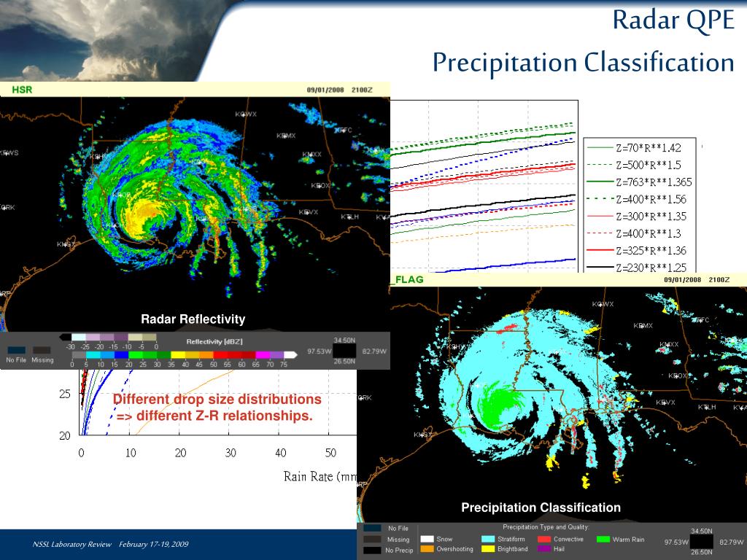This screenshot has width=747, height=560.
Task: Click the Hail purple legend swatch
Action: (544, 549)
